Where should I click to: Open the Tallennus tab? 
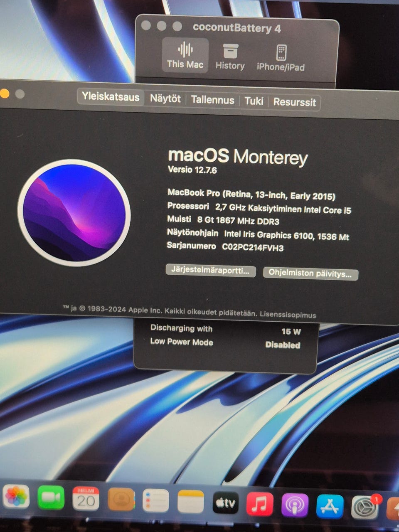pos(212,100)
